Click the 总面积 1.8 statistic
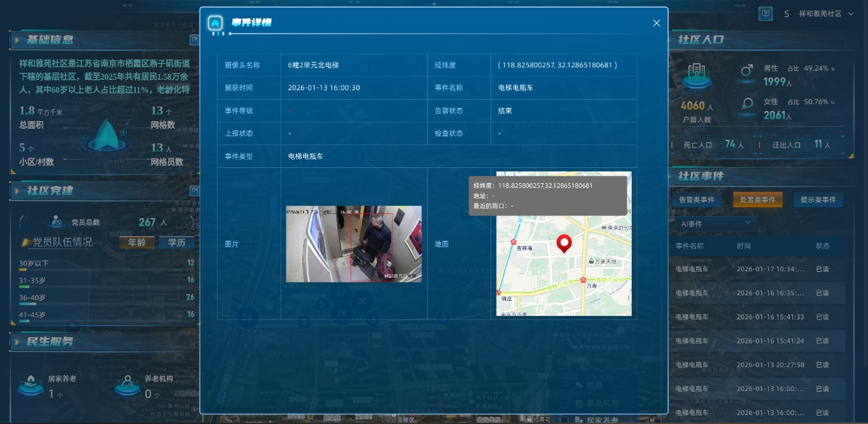868x424 pixels. (x=41, y=118)
